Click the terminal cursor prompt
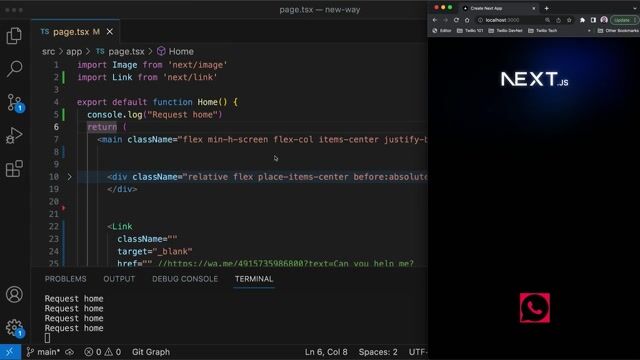This screenshot has height=360, width=640. pyautogui.click(x=47, y=338)
